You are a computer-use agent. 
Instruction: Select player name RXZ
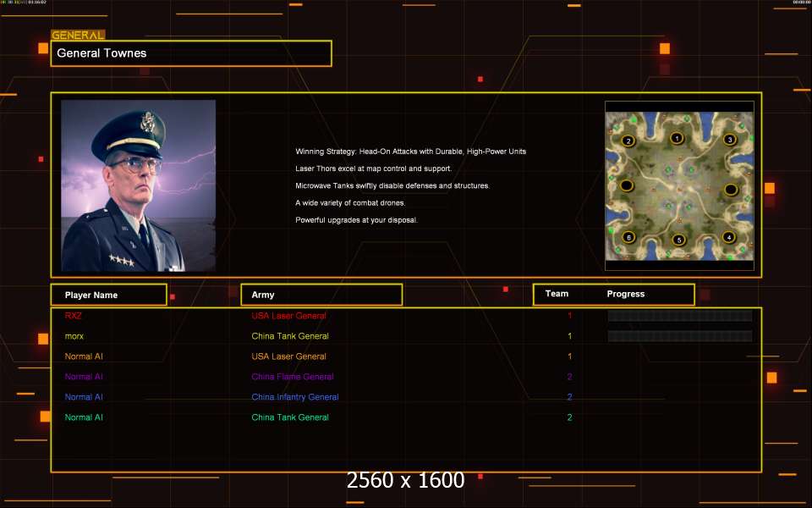(73, 316)
